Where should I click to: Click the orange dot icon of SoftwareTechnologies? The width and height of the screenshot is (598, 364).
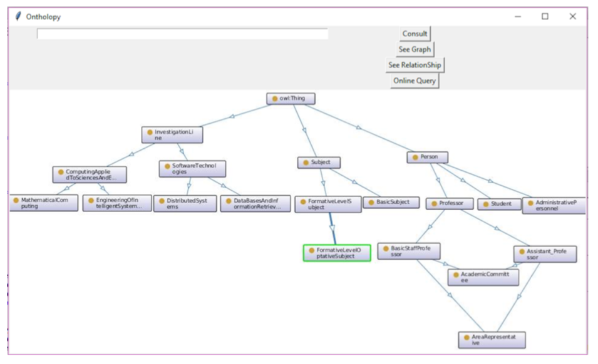coord(167,166)
